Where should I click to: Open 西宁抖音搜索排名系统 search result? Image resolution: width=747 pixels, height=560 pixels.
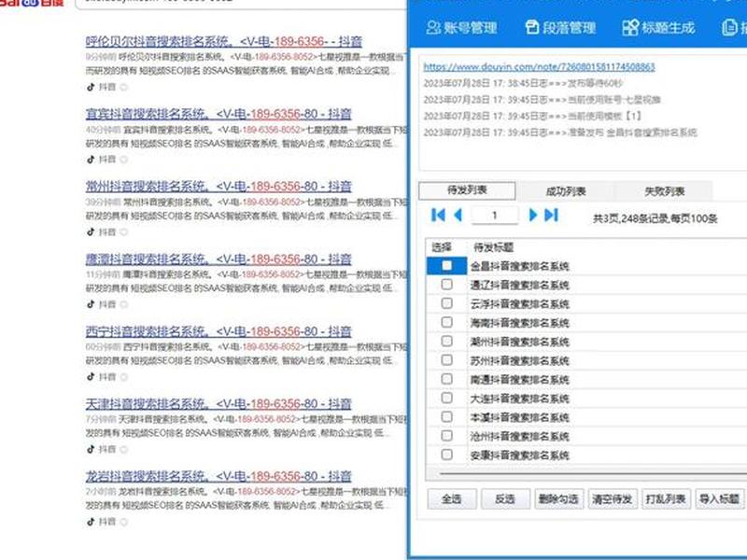tap(218, 331)
